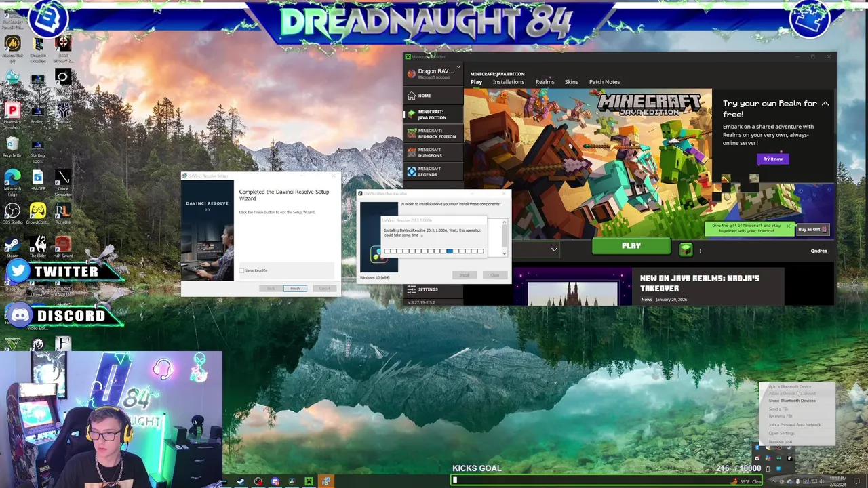This screenshot has width=868, height=488.
Task: Open Settings in the Minecraft Launcher sidebar
Action: 433,289
